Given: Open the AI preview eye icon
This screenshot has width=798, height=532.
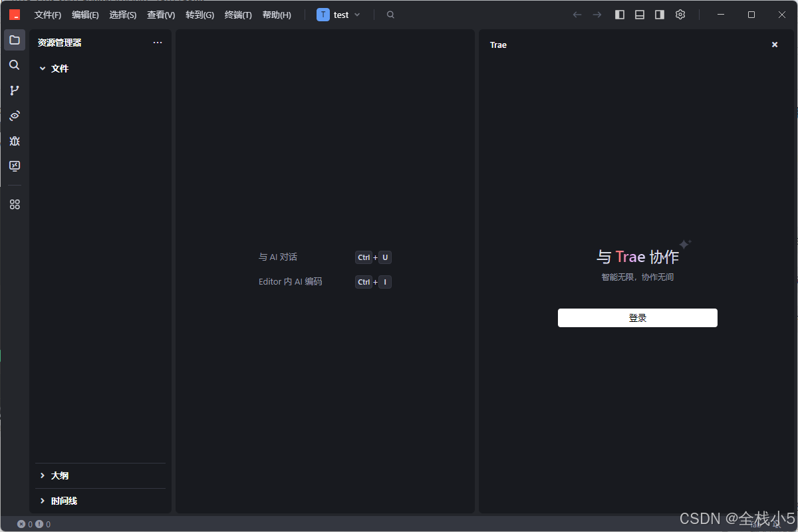Looking at the screenshot, I should 15,116.
